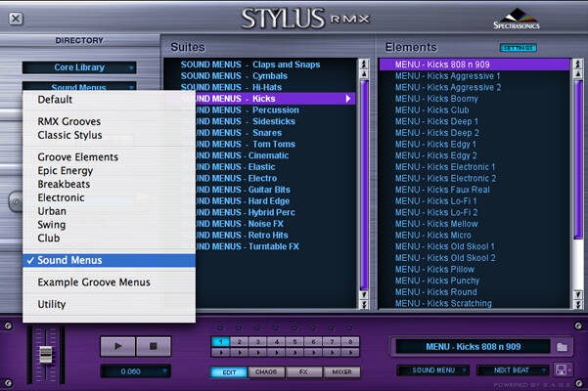Click the Elements list purple scrollbar
The width and height of the screenshot is (588, 391).
pos(578,159)
